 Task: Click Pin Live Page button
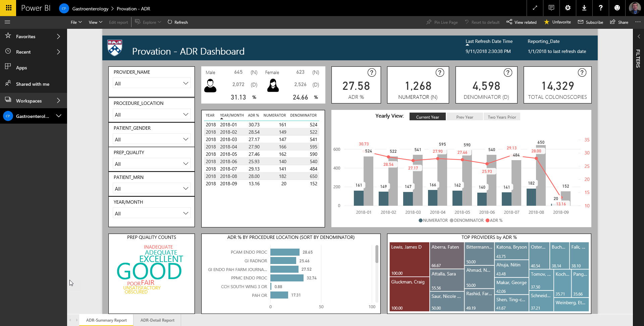click(x=442, y=22)
